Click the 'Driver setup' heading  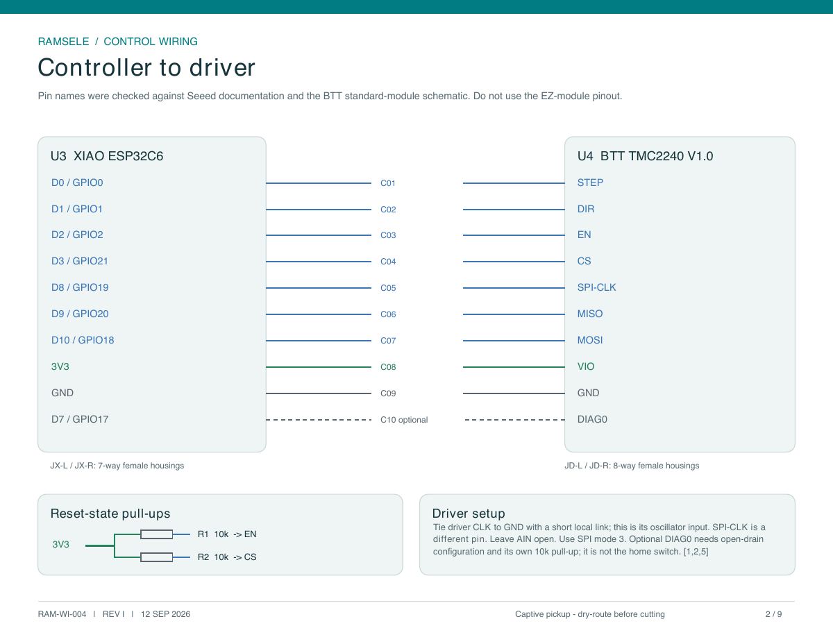469,514
